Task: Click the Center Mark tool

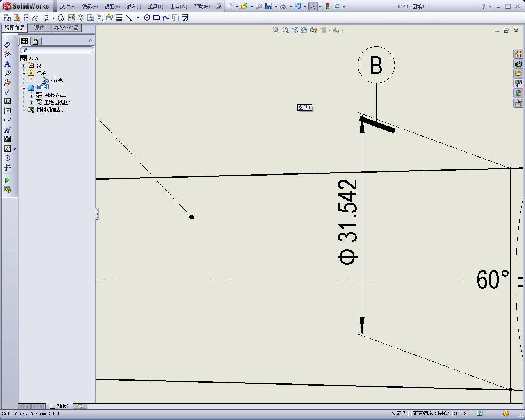Action: (x=7, y=158)
